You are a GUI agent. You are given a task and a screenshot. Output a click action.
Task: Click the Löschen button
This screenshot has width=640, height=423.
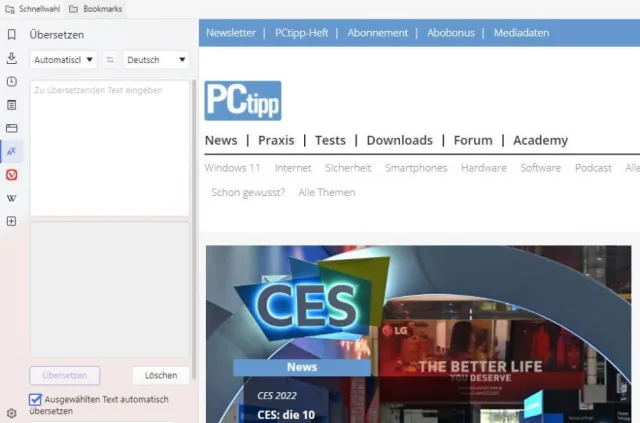161,375
